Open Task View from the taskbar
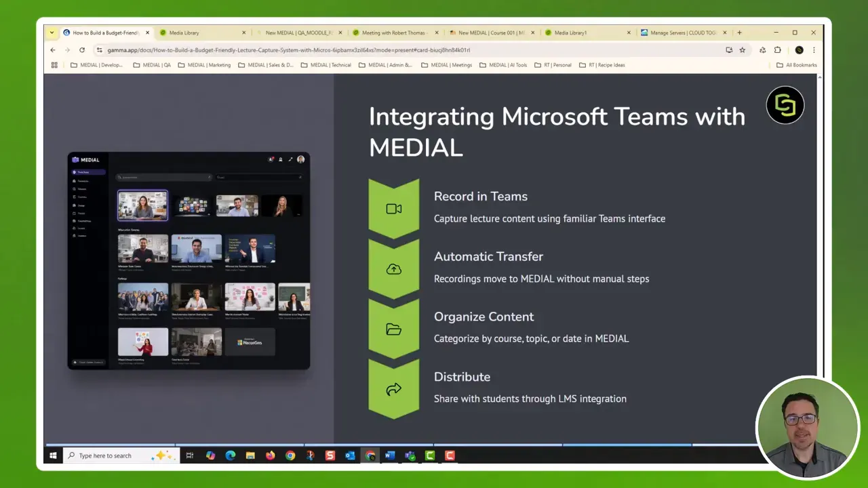Image resolution: width=868 pixels, height=488 pixels. coord(190,455)
